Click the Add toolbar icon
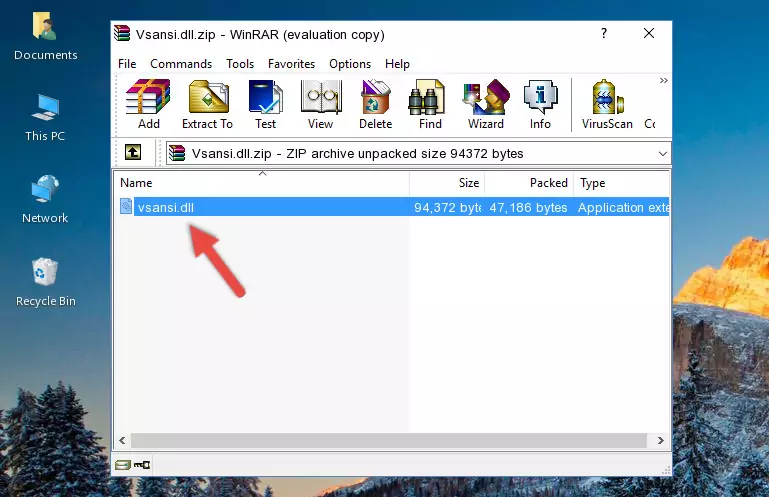Screen dimensions: 769x497 coord(148,105)
